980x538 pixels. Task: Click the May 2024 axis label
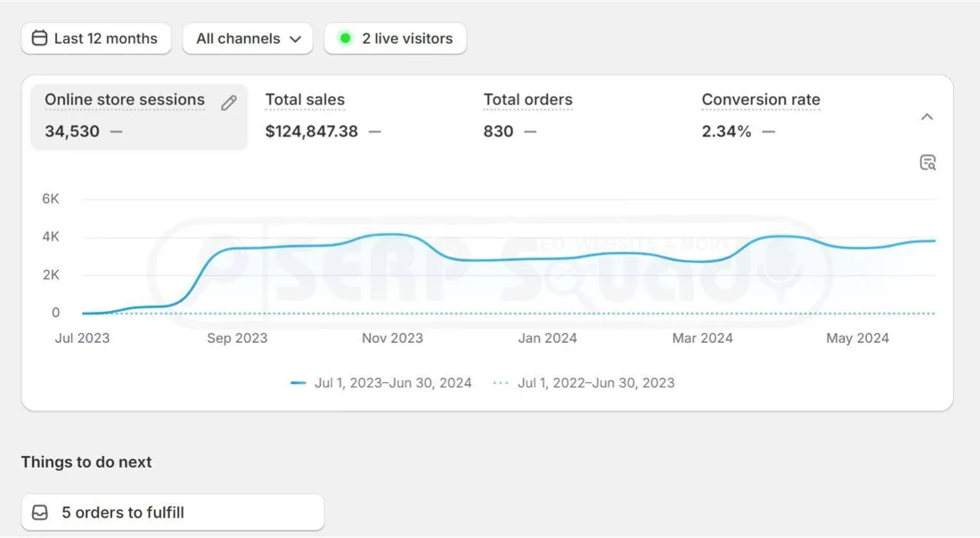tap(857, 338)
